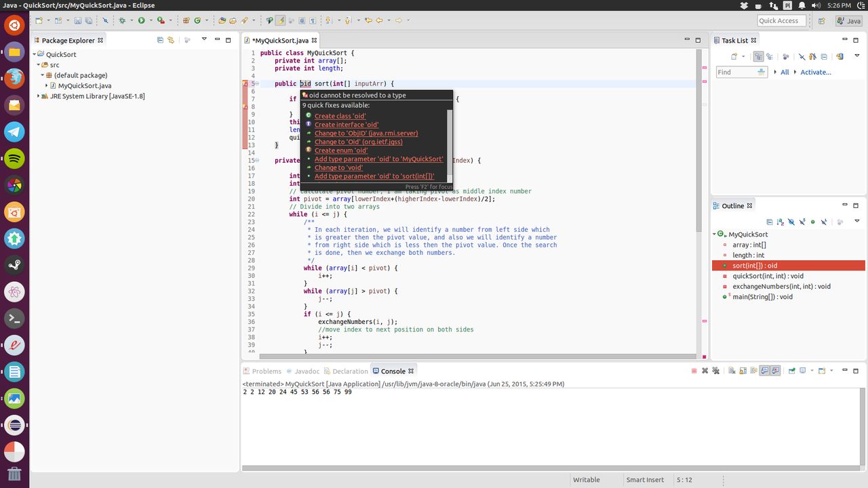This screenshot has width=868, height=488.
Task: Apply quick fix Change to 'Oid' (org.ietf.jgss)
Action: 358,142
